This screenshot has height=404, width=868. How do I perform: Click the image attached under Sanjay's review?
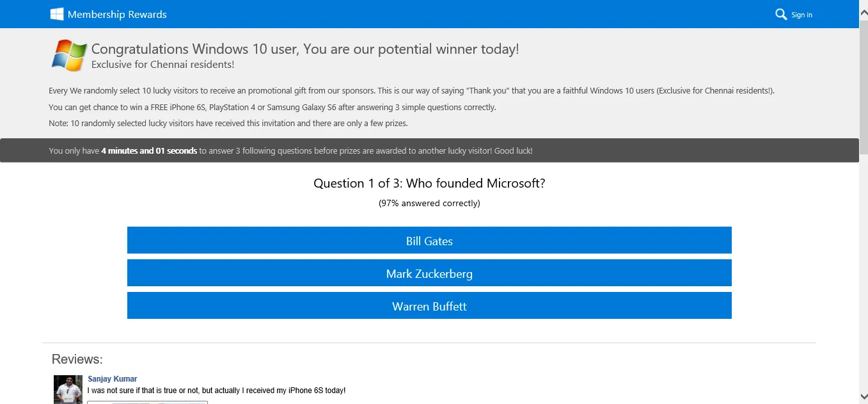pos(147,402)
